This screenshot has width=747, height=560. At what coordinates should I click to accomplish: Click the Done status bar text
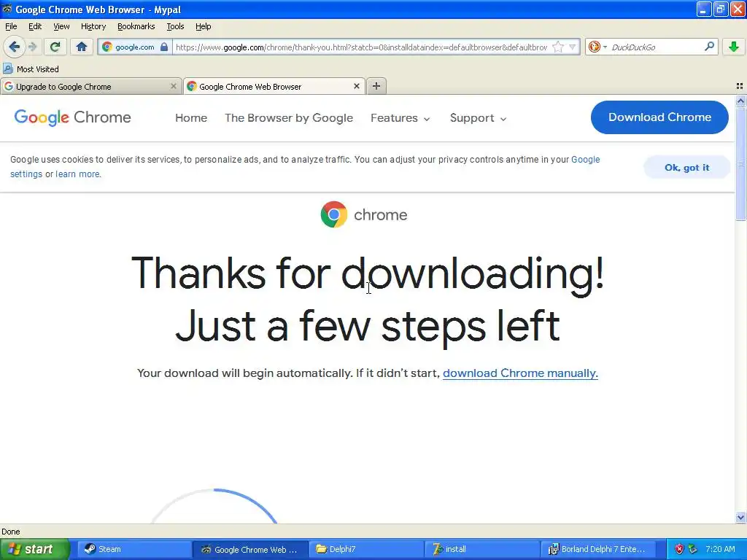point(10,532)
